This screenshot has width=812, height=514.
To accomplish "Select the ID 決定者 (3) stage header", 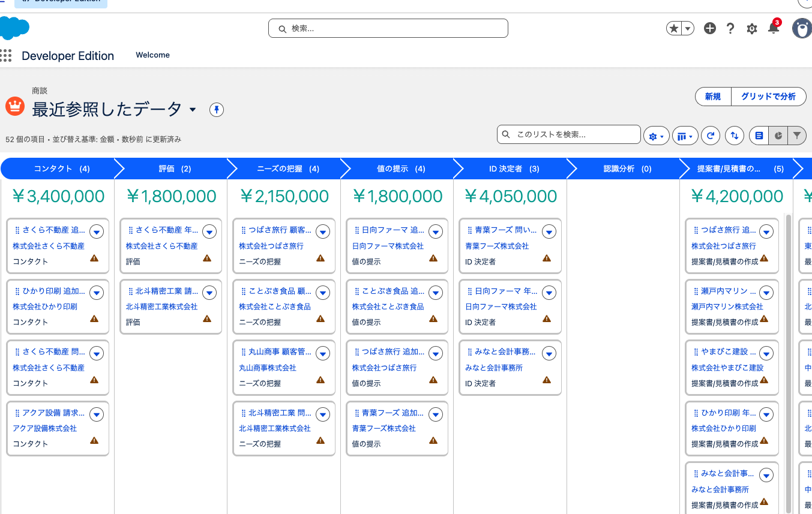I will point(514,169).
